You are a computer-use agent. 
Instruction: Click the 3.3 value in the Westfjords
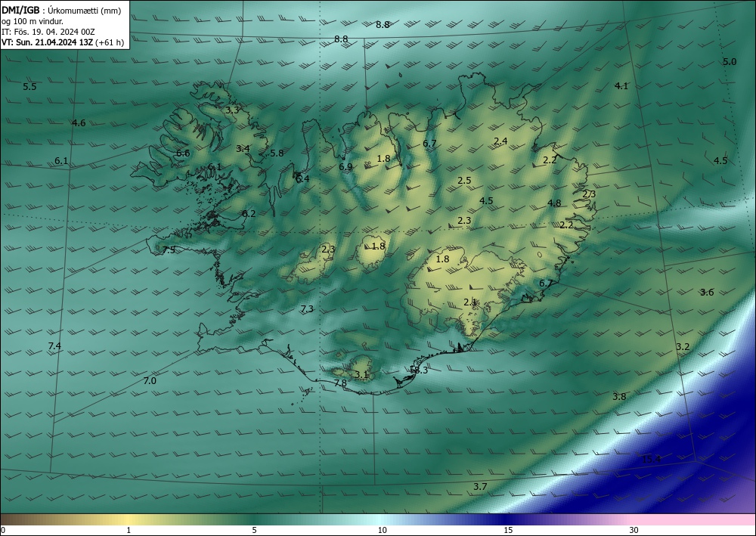coord(232,110)
